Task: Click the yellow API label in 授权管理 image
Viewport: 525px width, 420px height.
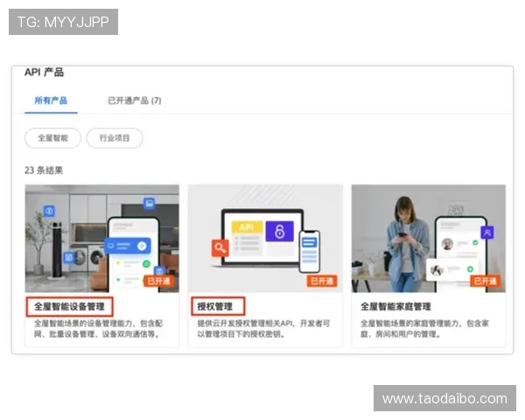Action: [x=247, y=227]
